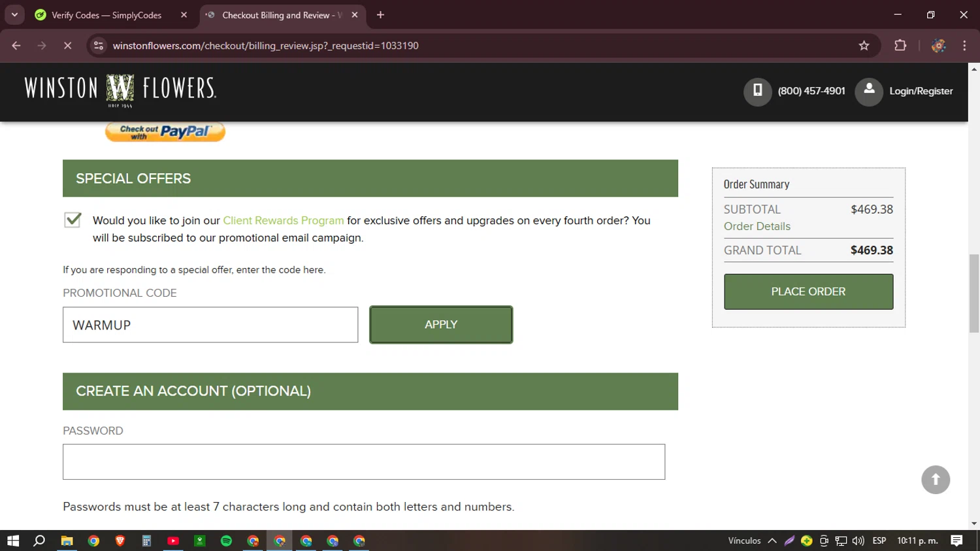
Task: Open the Windows notification center
Action: 956,541
